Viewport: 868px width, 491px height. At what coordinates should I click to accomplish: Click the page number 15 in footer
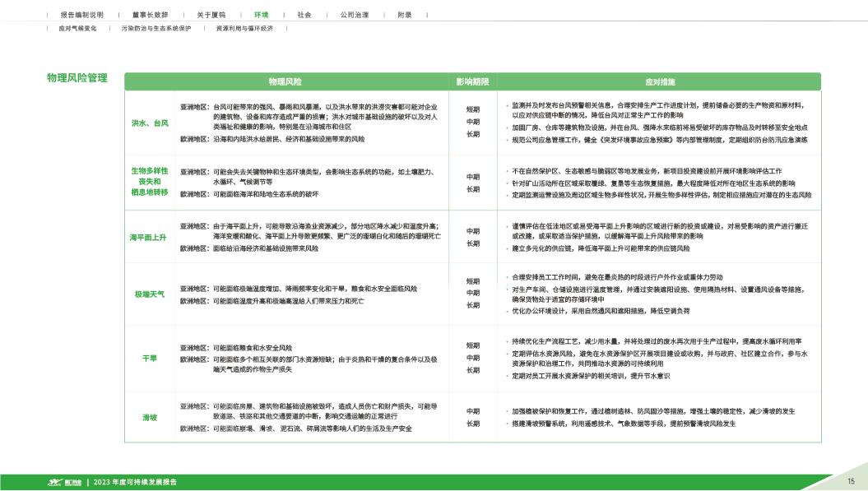click(851, 481)
